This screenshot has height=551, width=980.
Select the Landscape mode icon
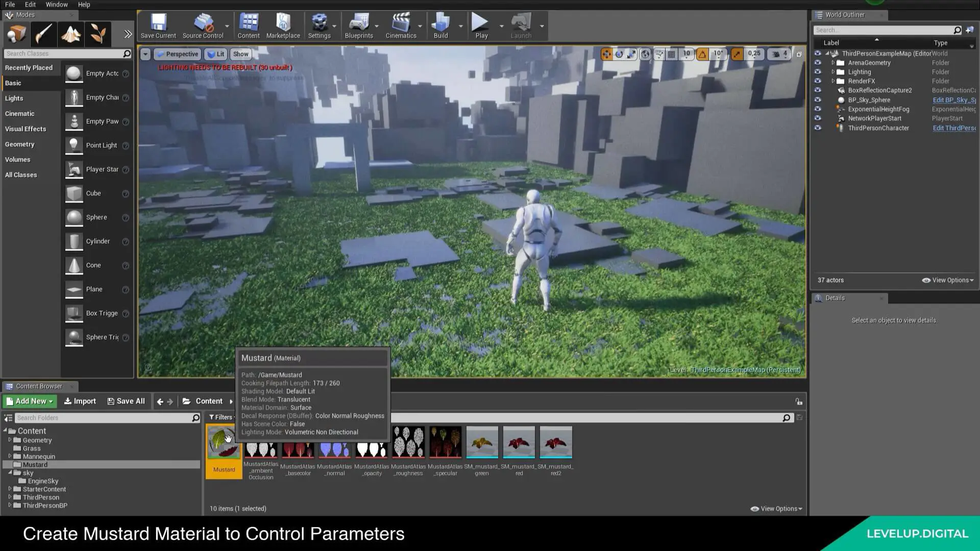click(70, 35)
